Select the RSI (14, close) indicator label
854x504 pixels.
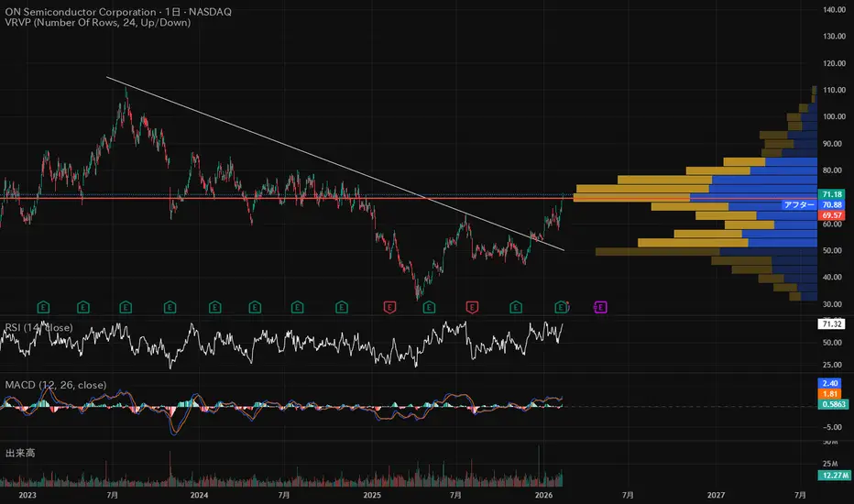pos(38,327)
